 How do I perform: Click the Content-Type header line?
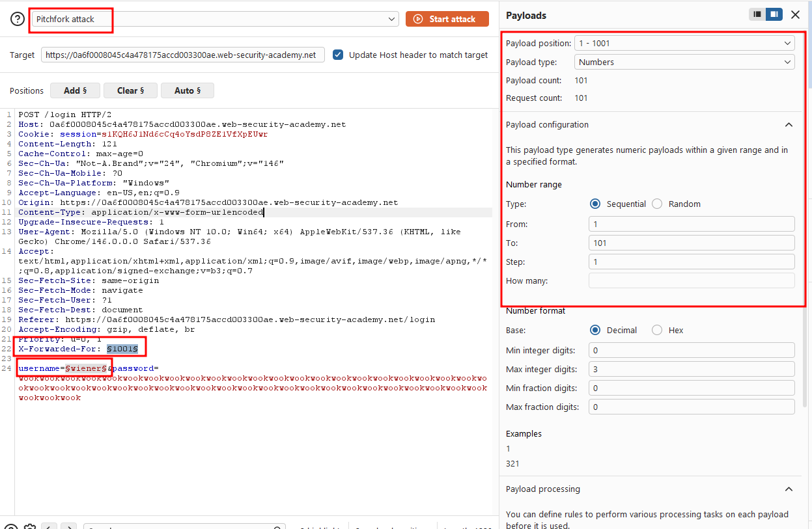tap(141, 212)
